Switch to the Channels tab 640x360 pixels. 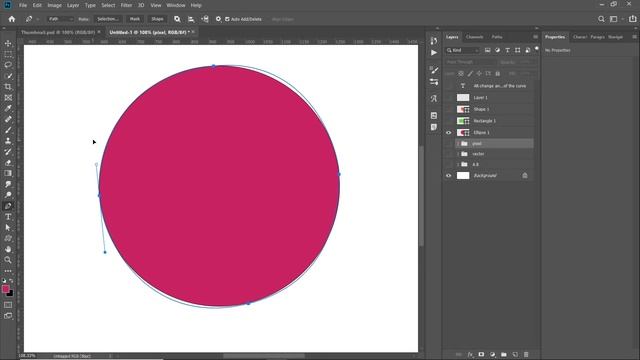(x=474, y=37)
